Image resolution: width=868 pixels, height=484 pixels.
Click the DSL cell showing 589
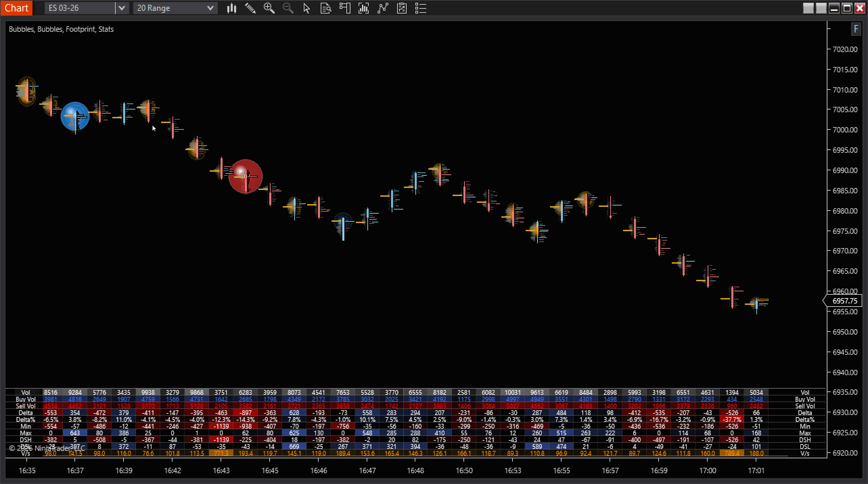coord(537,446)
